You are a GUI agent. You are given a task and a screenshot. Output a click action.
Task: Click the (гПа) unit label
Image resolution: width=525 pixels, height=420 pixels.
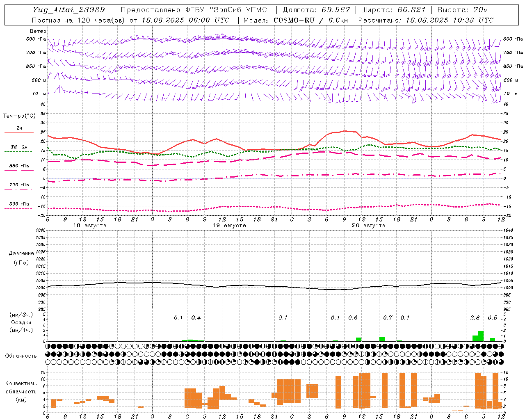coord(21,262)
